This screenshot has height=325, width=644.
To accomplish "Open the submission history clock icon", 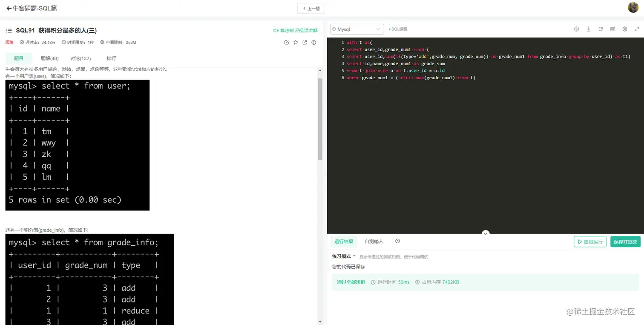I will tap(397, 241).
